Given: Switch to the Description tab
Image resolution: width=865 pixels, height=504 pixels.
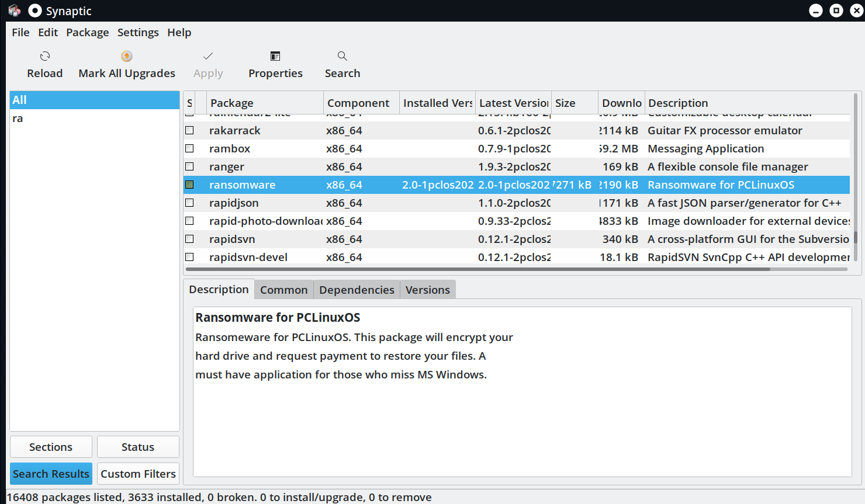Looking at the screenshot, I should pos(219,290).
